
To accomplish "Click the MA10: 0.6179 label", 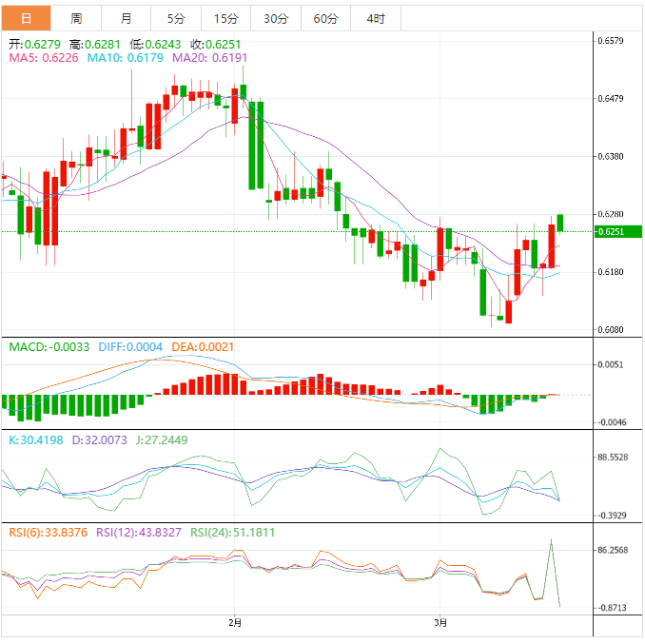I will pyautogui.click(x=125, y=58).
